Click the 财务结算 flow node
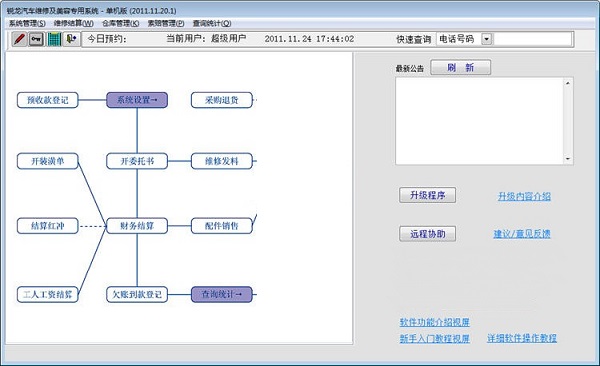 pos(137,226)
